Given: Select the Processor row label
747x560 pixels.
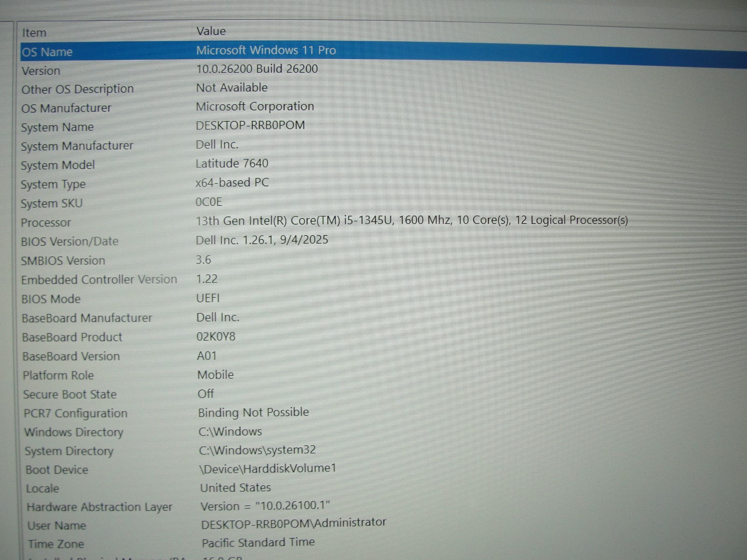Looking at the screenshot, I should 46,223.
